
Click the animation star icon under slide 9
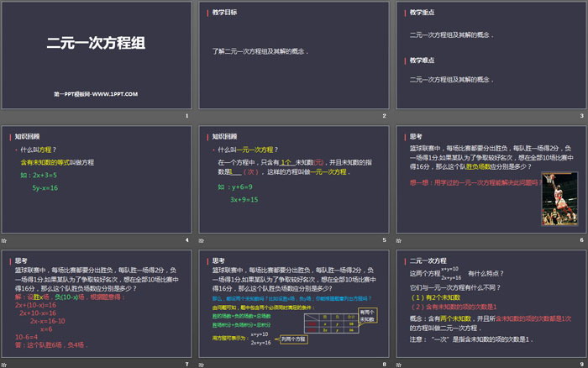[399, 365]
